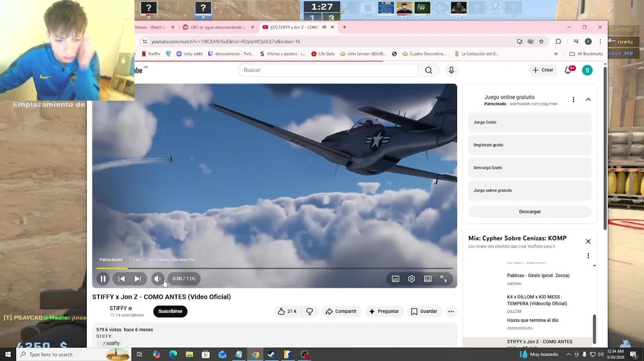The height and width of the screenshot is (361, 644).
Task: Open the vicky xddd bookmark
Action: [x=189, y=54]
